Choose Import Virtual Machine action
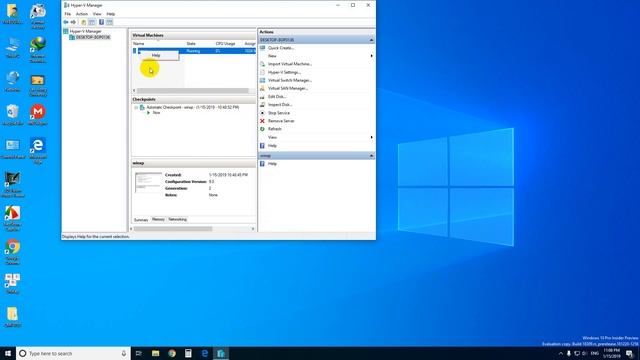The image size is (640, 360). click(290, 64)
